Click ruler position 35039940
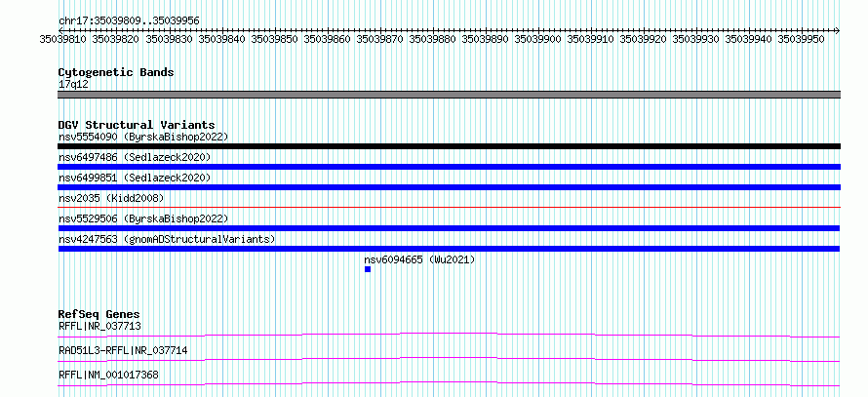The width and height of the screenshot is (868, 397). point(749,39)
